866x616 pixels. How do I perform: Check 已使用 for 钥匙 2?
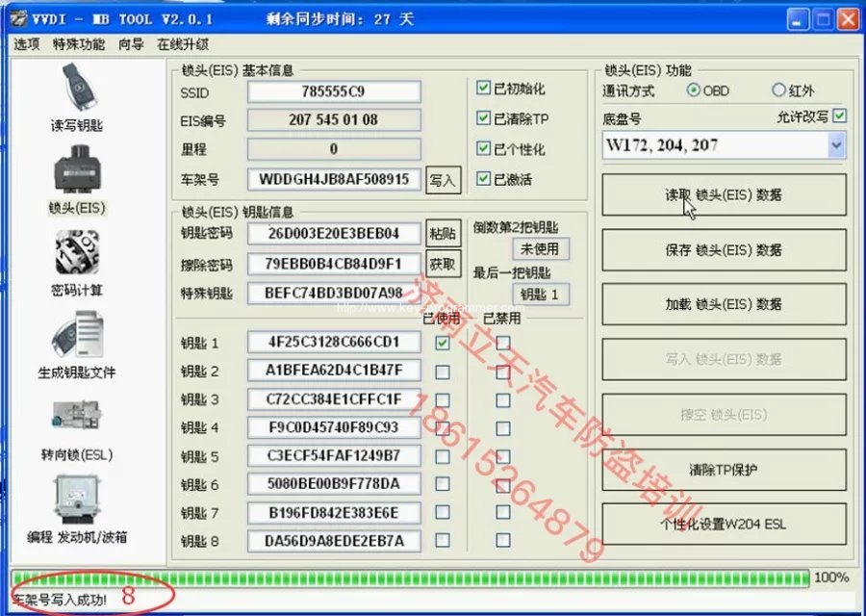443,372
